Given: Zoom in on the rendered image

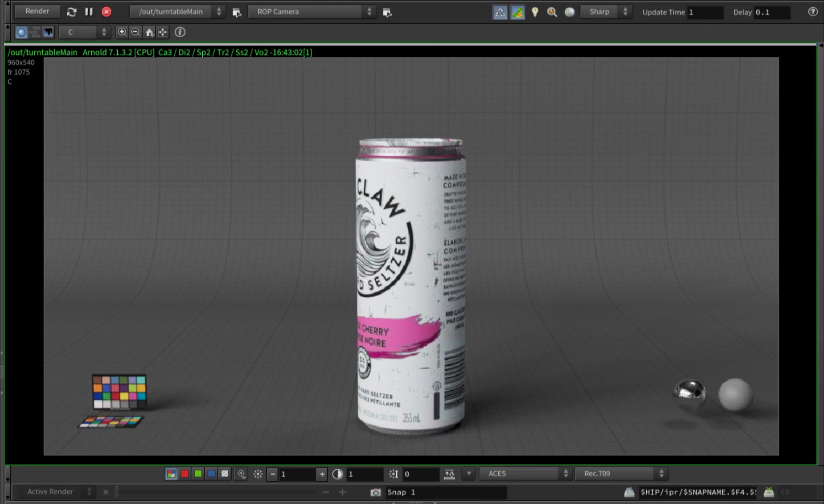Looking at the screenshot, I should (122, 32).
